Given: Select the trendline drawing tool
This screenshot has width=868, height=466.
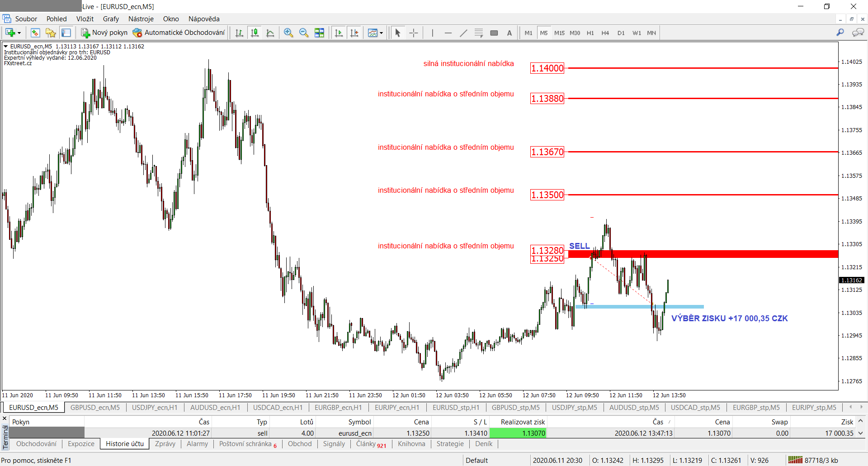Looking at the screenshot, I should 463,33.
